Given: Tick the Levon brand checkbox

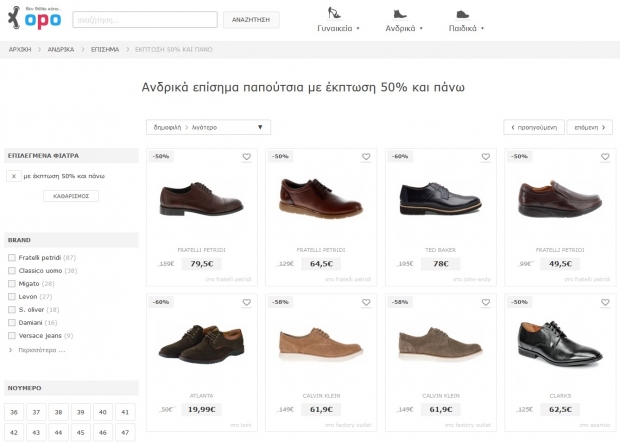Looking at the screenshot, I should [x=12, y=297].
